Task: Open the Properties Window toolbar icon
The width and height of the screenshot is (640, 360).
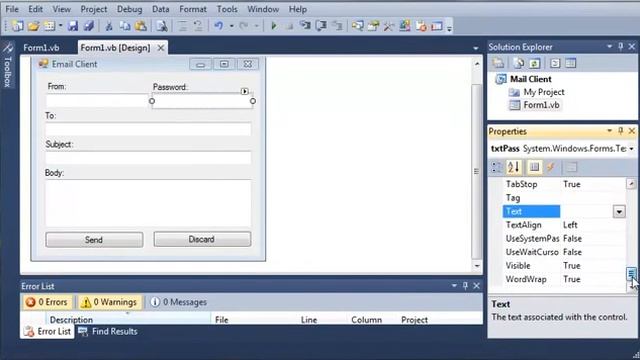Action: coord(373,26)
